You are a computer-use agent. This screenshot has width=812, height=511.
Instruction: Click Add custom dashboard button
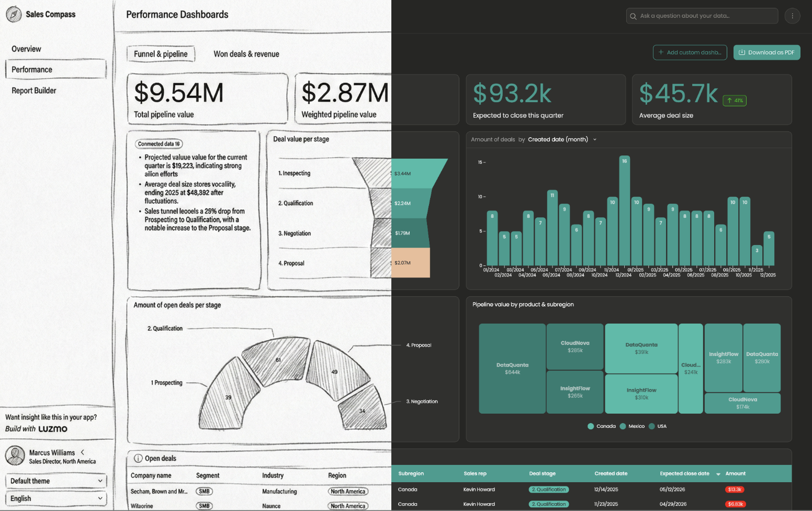click(690, 52)
